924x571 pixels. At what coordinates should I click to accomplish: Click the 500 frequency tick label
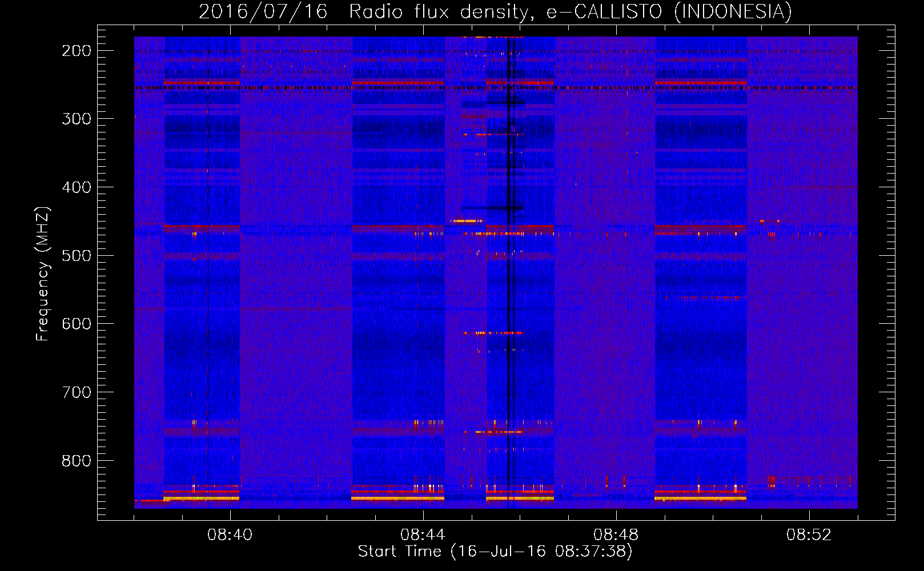click(76, 255)
